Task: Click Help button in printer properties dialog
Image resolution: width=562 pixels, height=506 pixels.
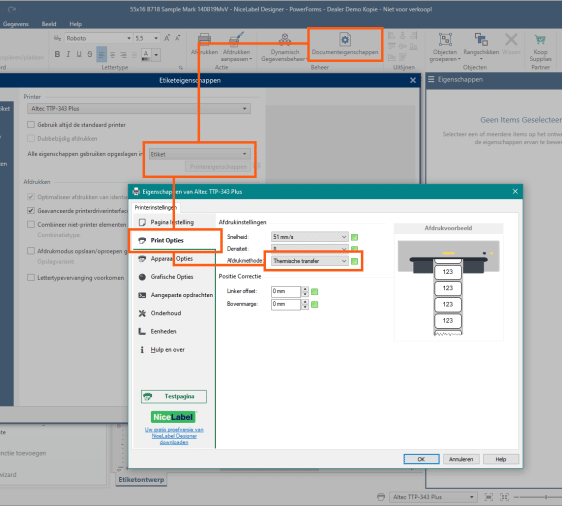Action: pyautogui.click(x=501, y=459)
